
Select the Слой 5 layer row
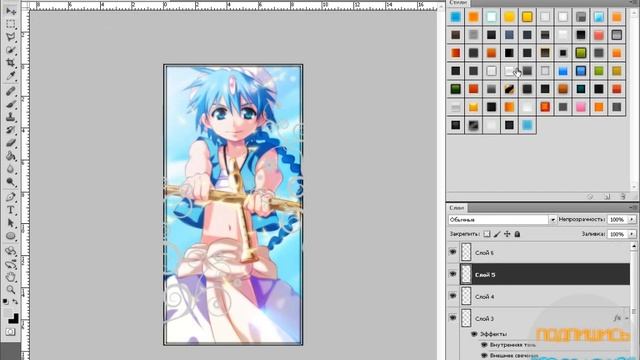pos(545,274)
